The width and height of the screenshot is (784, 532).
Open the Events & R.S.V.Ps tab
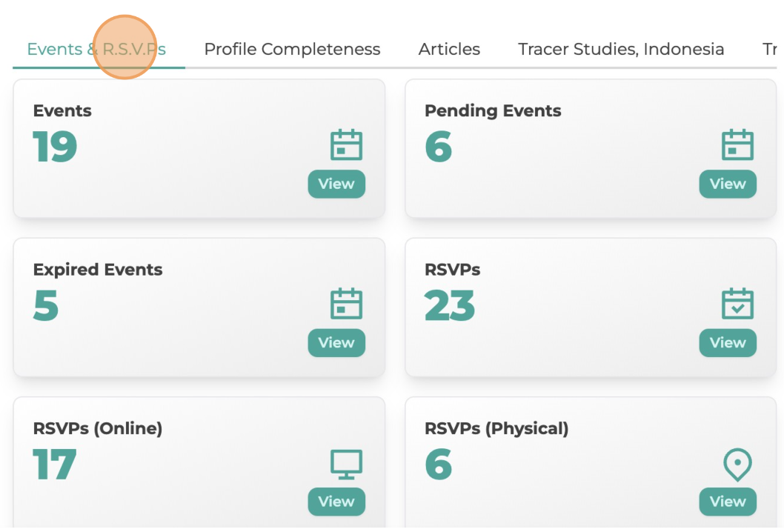point(96,49)
